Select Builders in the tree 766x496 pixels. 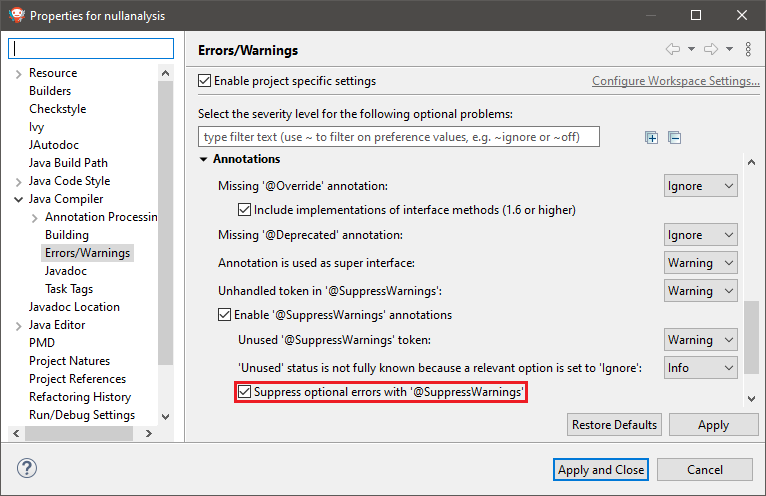point(50,91)
